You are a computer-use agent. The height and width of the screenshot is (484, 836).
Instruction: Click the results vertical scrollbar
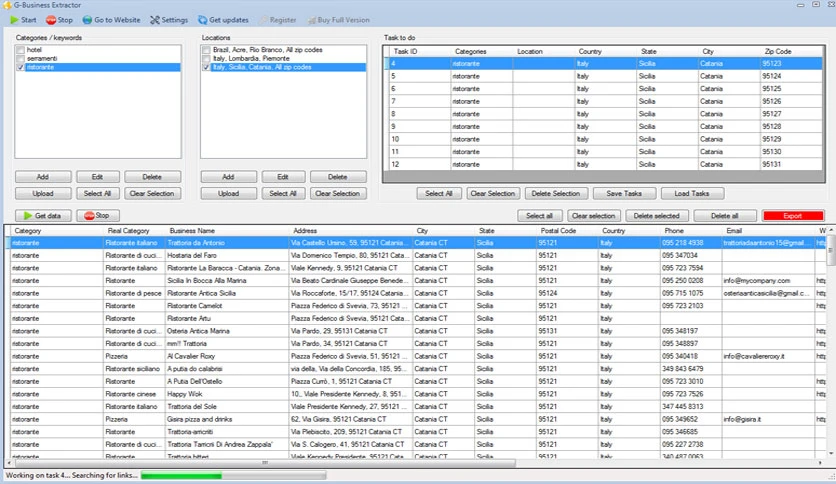coord(831,251)
